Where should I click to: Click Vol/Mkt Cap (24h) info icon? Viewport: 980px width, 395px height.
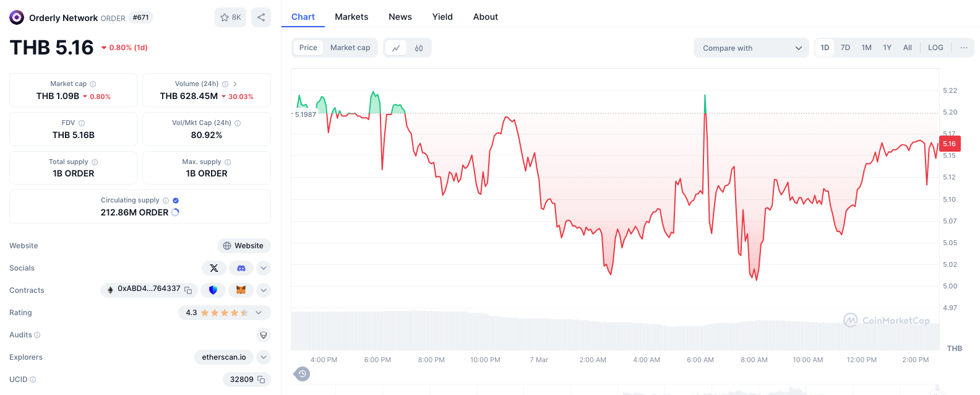click(238, 123)
